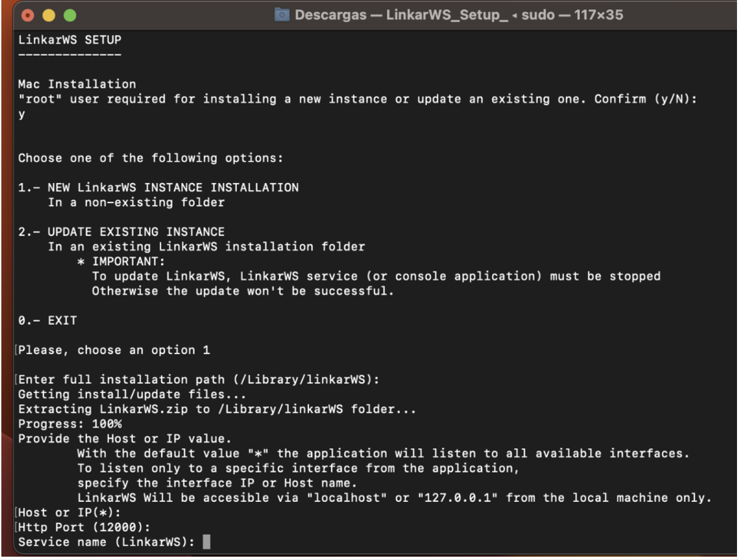Click the yellow minimize window button
Screen dimensions: 739x560
point(49,15)
